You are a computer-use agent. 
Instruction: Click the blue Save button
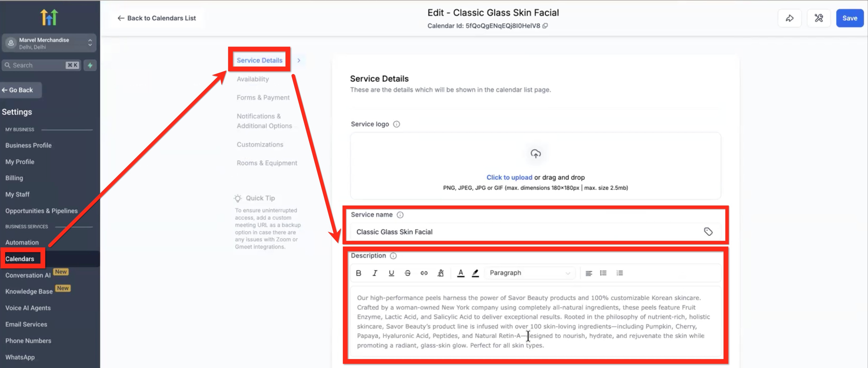849,18
